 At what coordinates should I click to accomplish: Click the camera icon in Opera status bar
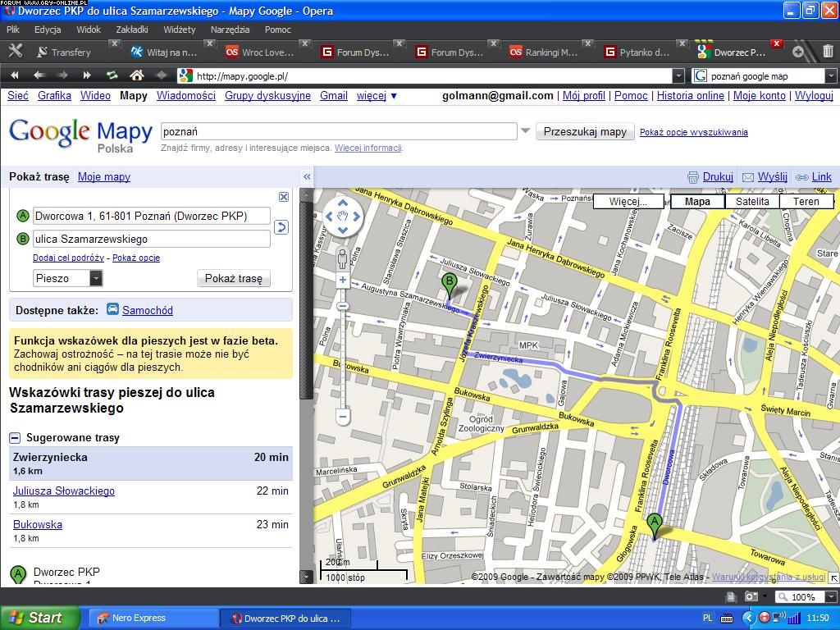click(751, 597)
